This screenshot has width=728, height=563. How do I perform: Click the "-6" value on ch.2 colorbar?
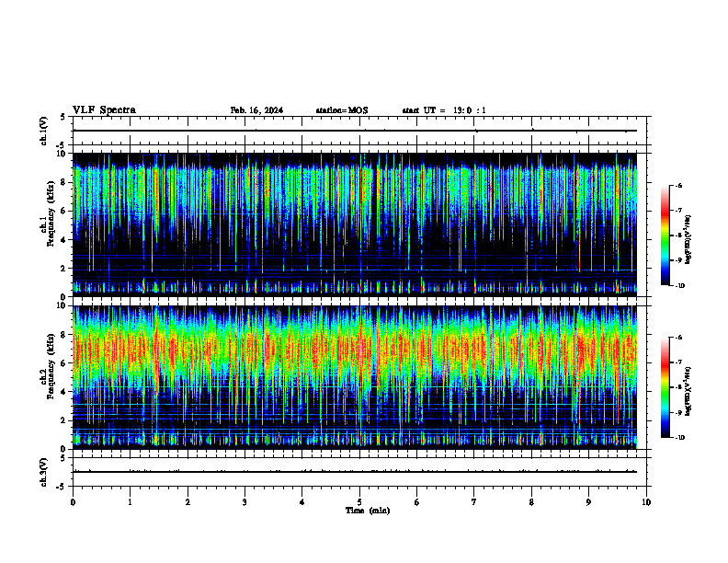(679, 338)
